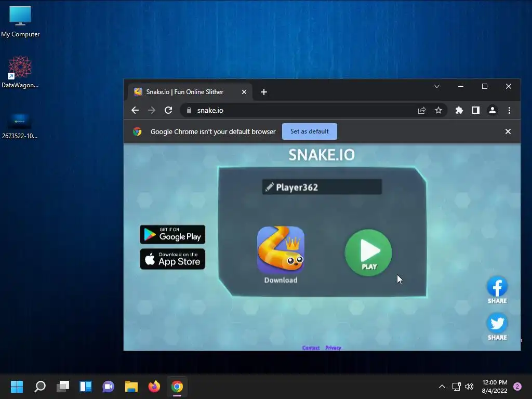532x399 pixels.
Task: Set Chrome as default browser
Action: [x=310, y=131]
